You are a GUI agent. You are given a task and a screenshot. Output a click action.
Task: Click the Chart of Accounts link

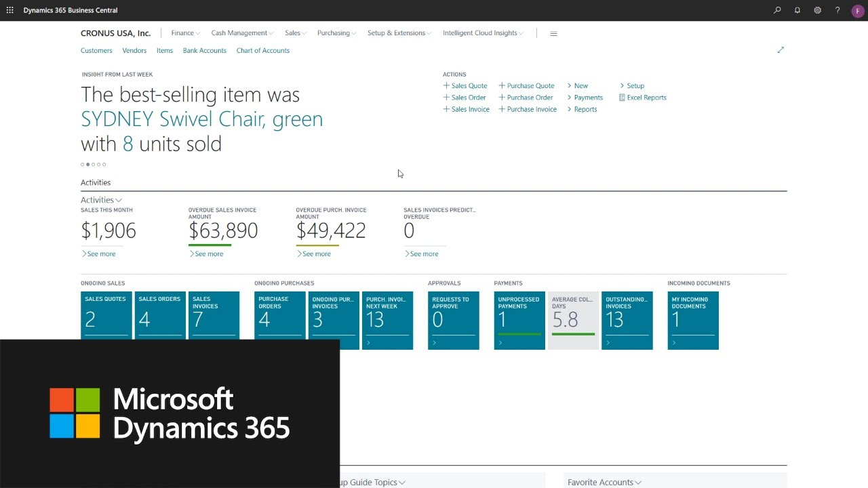coord(262,50)
